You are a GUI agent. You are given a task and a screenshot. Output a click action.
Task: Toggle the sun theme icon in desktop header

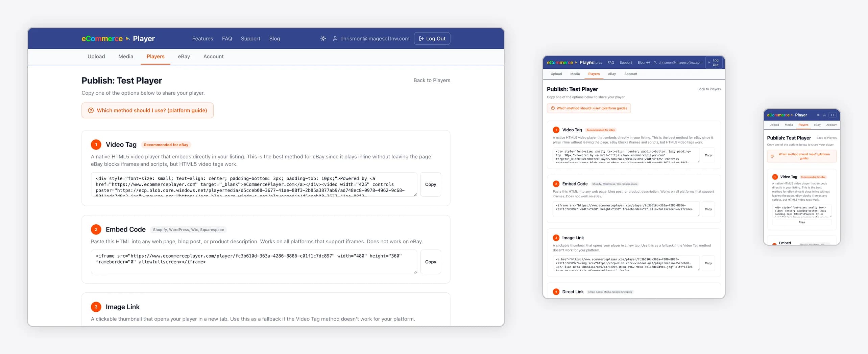coord(323,39)
